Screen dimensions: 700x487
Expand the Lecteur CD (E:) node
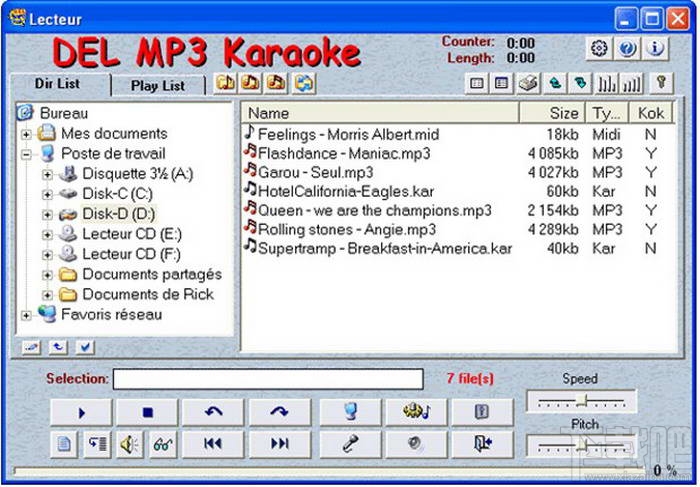(x=47, y=235)
